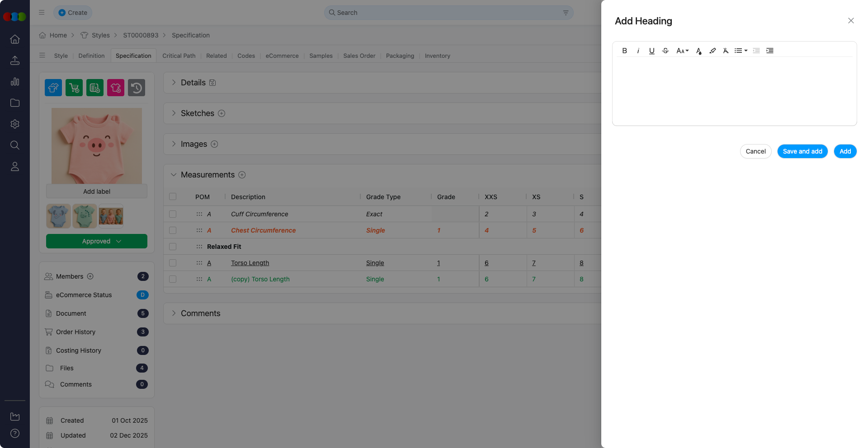This screenshot has width=868, height=448.
Task: Click into the heading text area
Action: [734, 90]
